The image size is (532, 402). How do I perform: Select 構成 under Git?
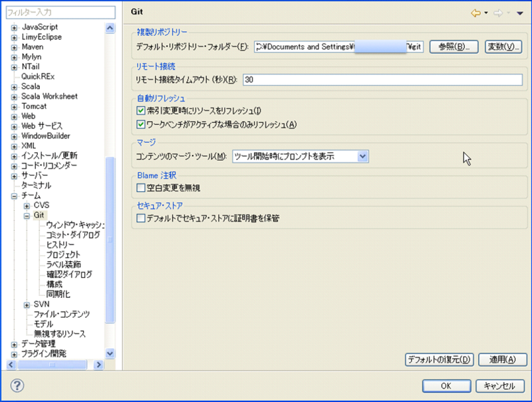[x=53, y=284]
